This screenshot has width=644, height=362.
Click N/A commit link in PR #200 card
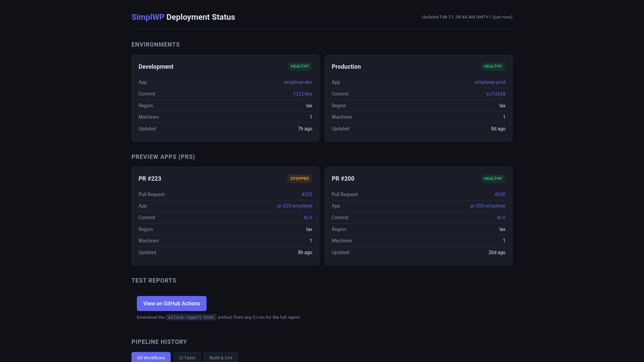501,218
